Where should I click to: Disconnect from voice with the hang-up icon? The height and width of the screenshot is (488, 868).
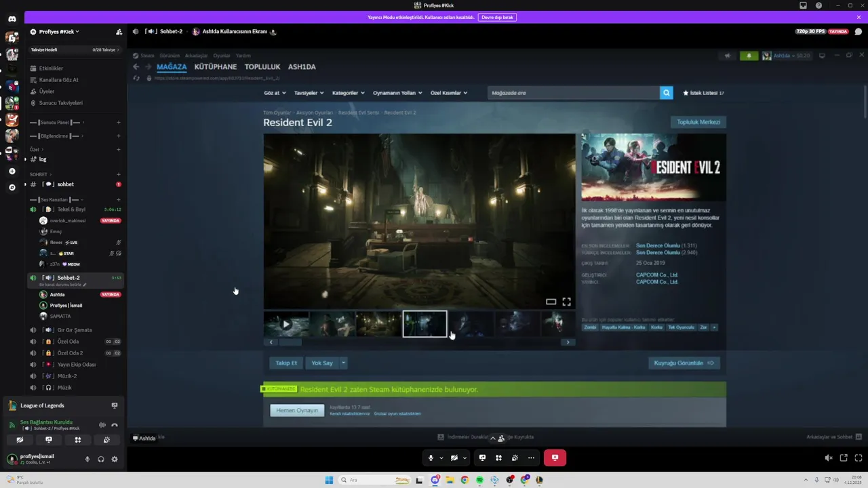tap(114, 425)
